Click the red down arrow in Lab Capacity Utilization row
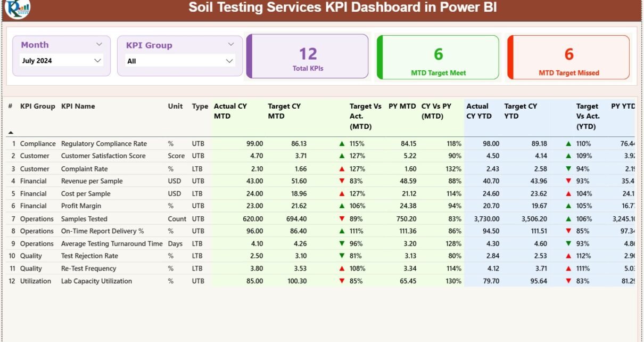This screenshot has width=644, height=342. pos(342,281)
